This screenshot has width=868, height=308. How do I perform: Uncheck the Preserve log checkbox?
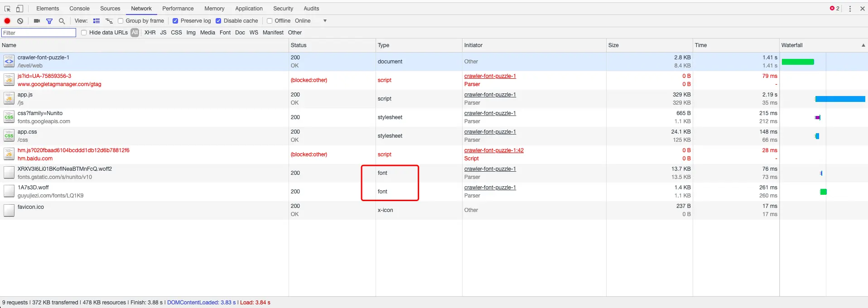[x=175, y=21]
